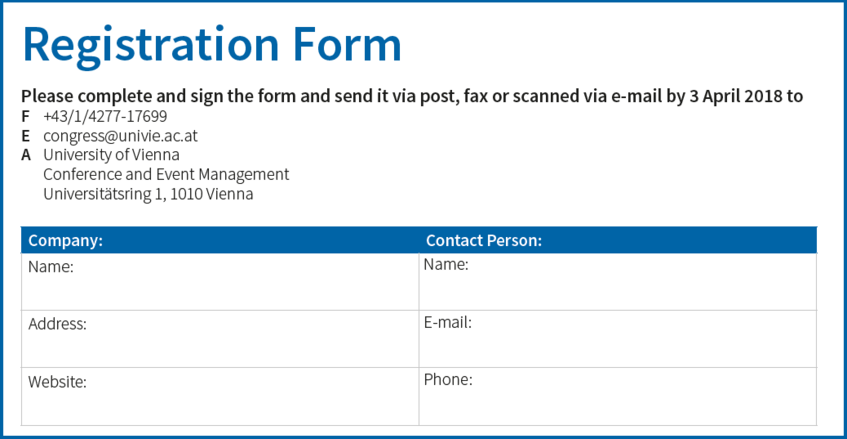Screen dimensions: 847x439
Task: Click the bold A address label
Action: (x=26, y=155)
